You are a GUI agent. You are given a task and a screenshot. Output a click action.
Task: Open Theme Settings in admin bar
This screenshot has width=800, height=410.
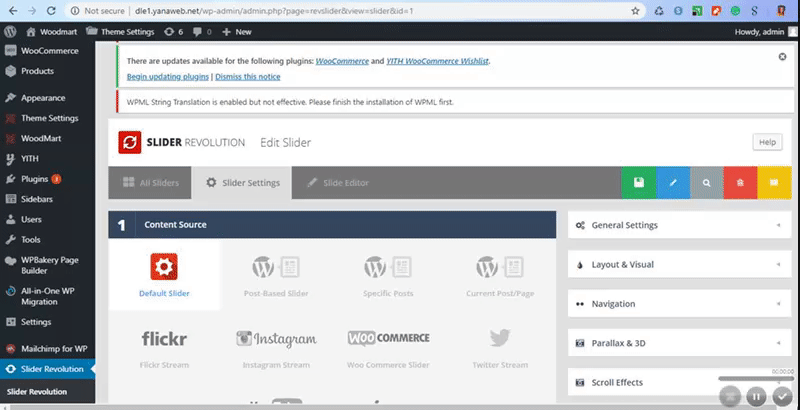(120, 32)
